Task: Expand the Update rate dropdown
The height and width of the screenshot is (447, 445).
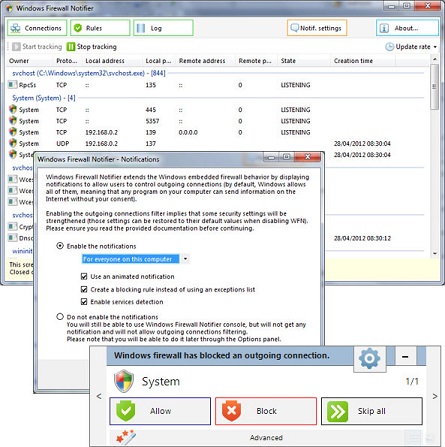Action: (x=411, y=47)
